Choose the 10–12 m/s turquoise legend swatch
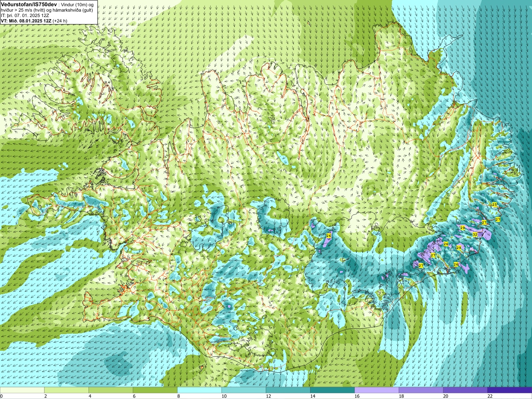532x399 pixels. 244,390
